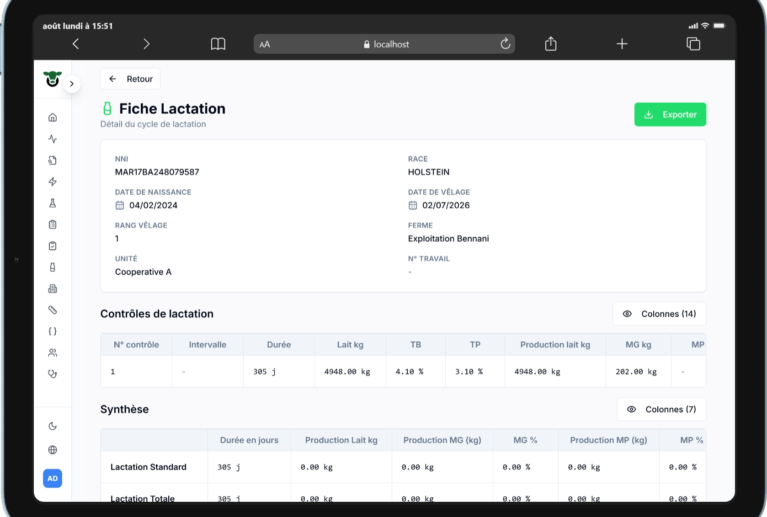The width and height of the screenshot is (767, 517).
Task: Open the activity pulse icon in sidebar
Action: (53, 139)
